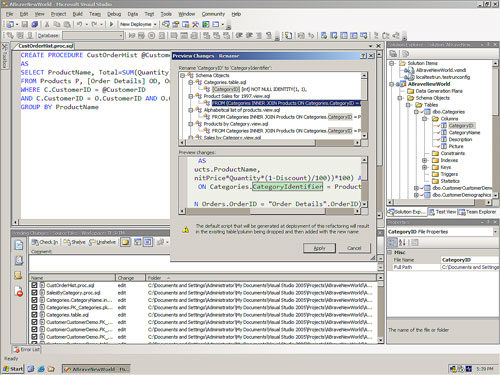Uncheck the SalesByCategory.proc.sql checkbox

click(34, 293)
